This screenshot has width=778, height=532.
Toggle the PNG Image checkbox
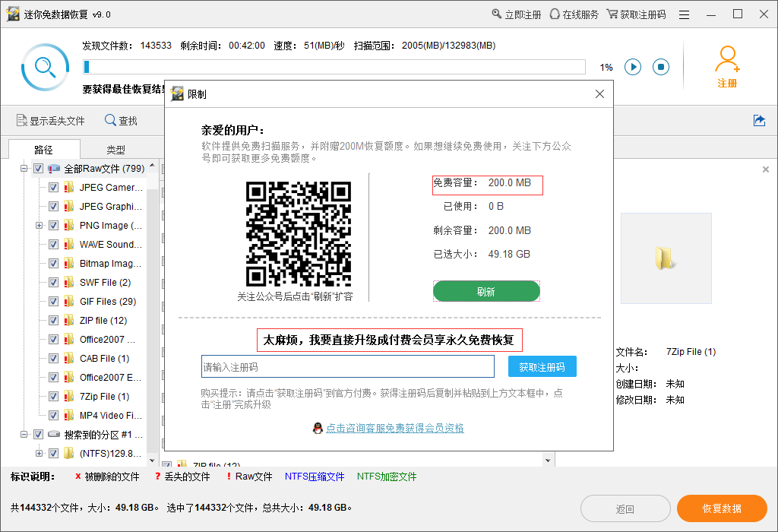click(54, 225)
